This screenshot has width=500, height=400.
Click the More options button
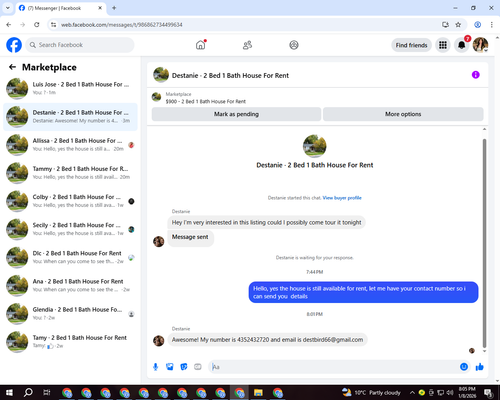[403, 114]
